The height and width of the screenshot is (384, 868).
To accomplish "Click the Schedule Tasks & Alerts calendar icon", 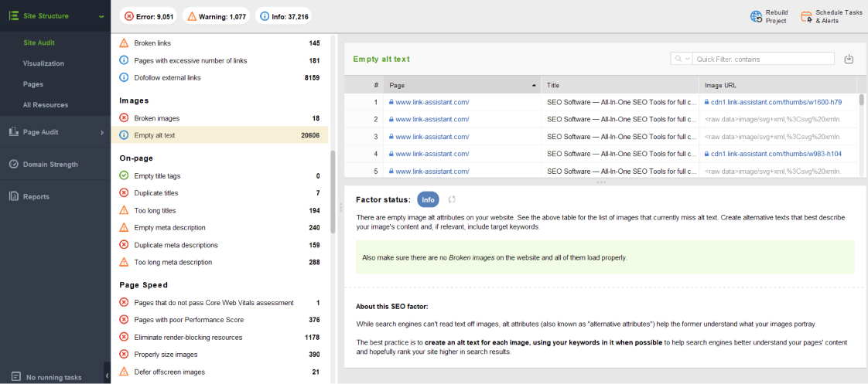I will coord(807,16).
